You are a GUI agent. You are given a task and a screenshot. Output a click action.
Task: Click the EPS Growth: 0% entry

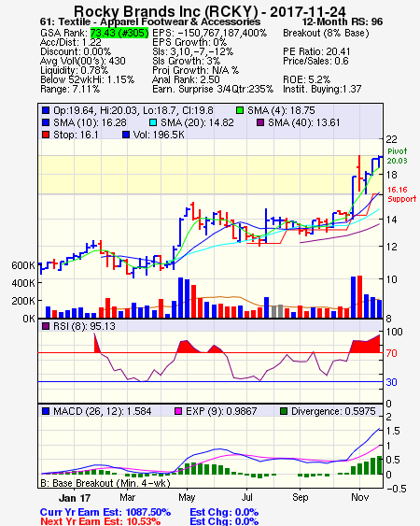click(x=189, y=42)
